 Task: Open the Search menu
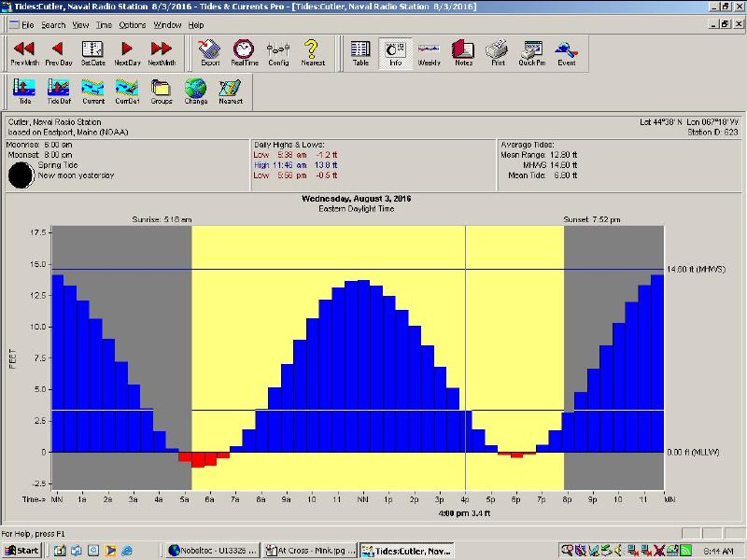tap(53, 24)
